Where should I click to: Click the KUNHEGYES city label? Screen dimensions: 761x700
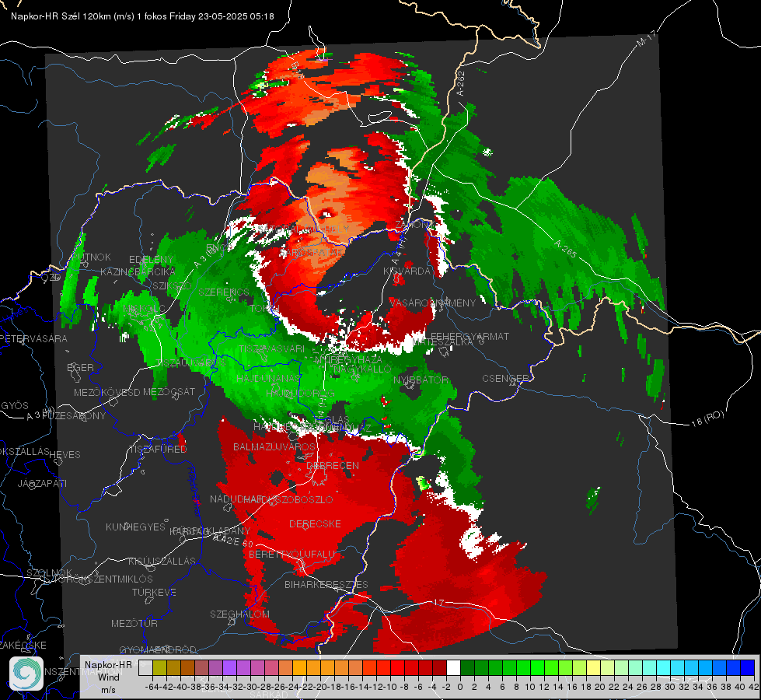click(x=135, y=527)
